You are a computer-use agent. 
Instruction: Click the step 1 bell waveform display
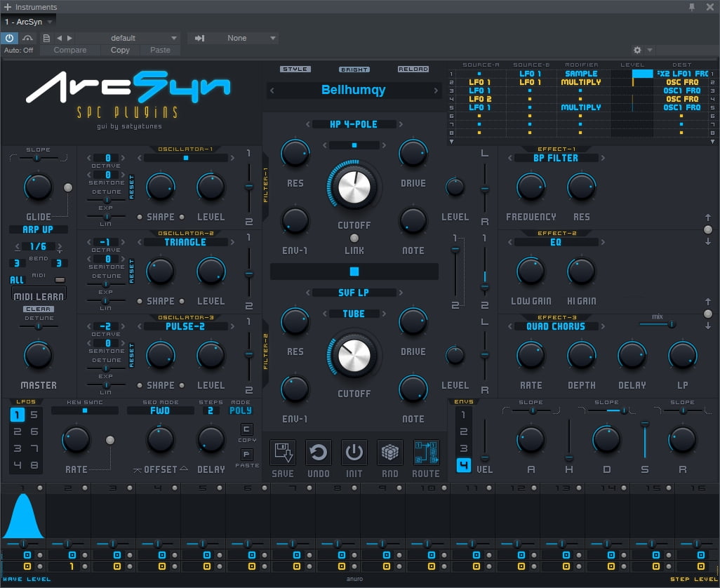tap(23, 516)
